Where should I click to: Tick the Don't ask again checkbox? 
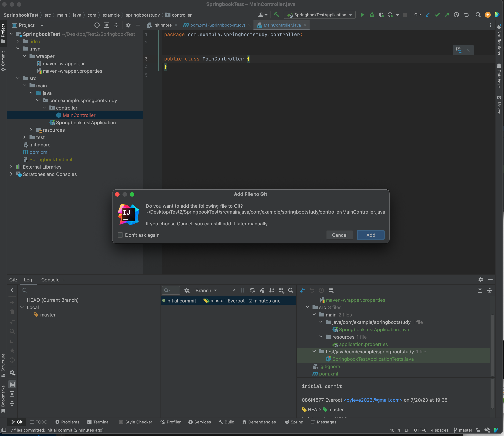(x=120, y=235)
